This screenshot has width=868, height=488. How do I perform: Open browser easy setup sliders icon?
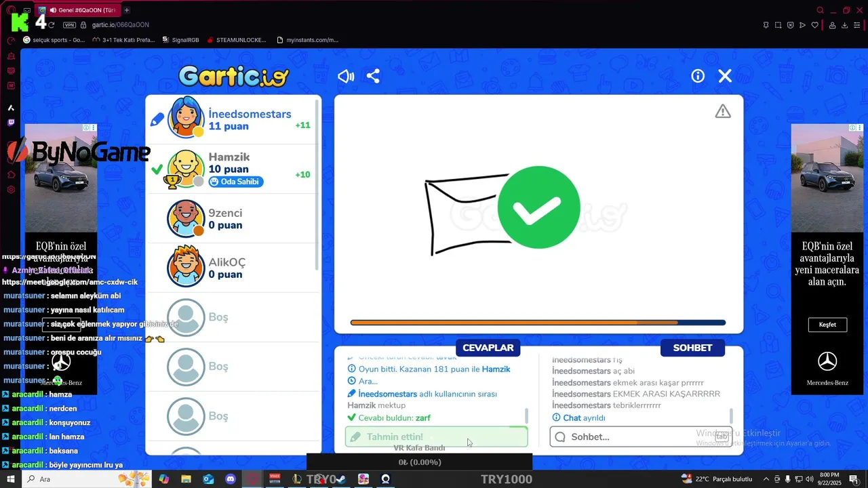[x=857, y=25]
